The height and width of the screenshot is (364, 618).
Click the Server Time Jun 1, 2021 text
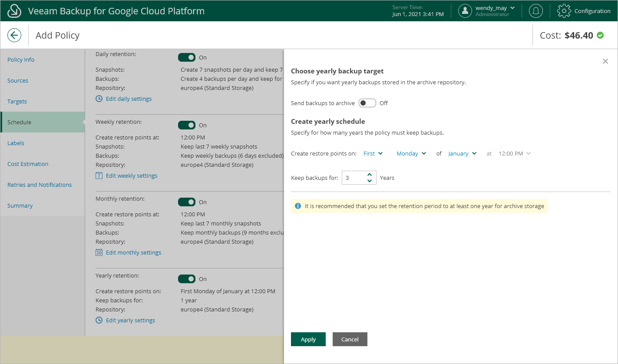(x=418, y=11)
